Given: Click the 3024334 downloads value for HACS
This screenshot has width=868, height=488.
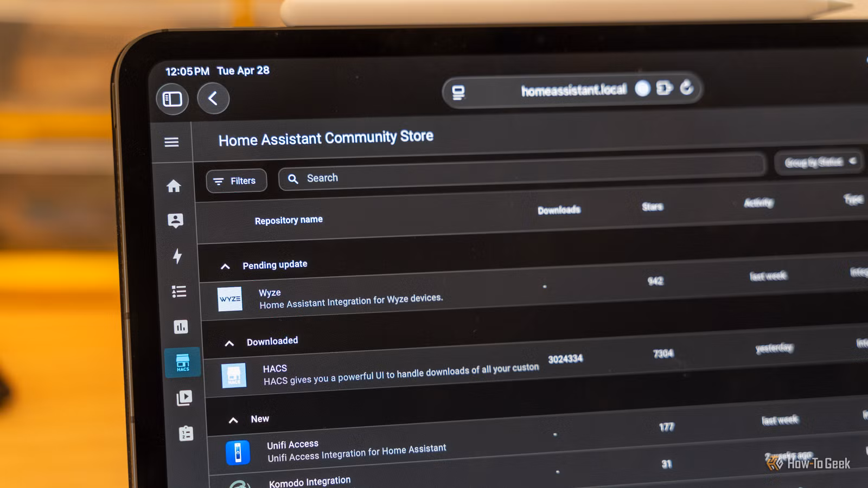Looking at the screenshot, I should pyautogui.click(x=565, y=359).
